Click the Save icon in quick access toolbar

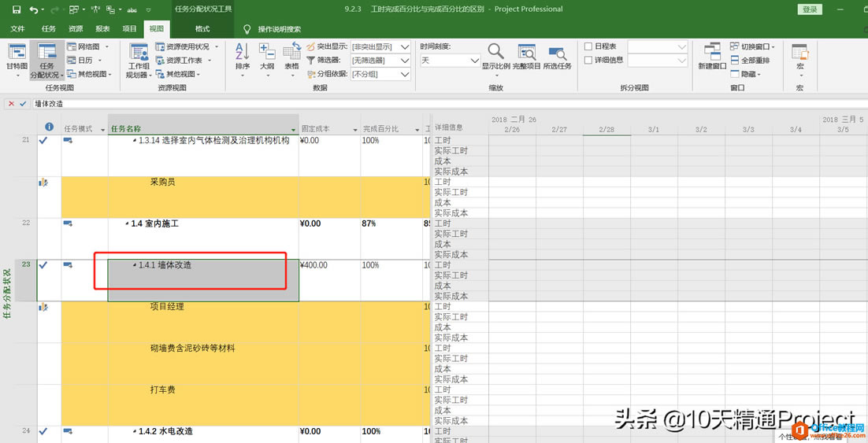[16, 9]
